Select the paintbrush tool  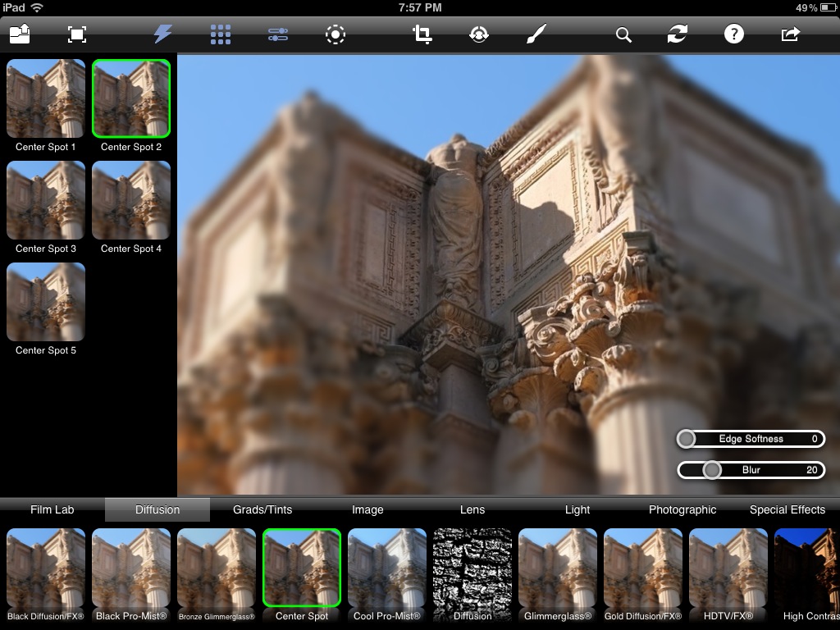[536, 34]
